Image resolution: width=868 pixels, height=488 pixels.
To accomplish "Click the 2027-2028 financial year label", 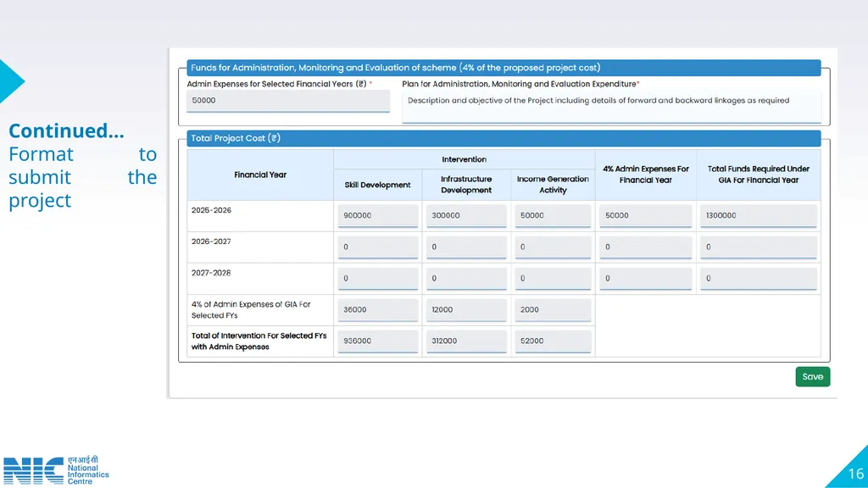I will click(x=211, y=273).
